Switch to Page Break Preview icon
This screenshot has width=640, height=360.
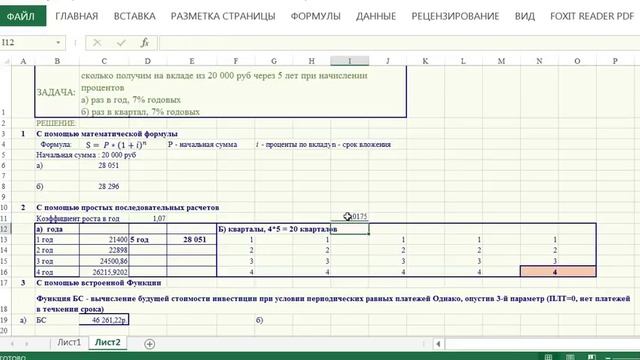[x=591, y=357]
